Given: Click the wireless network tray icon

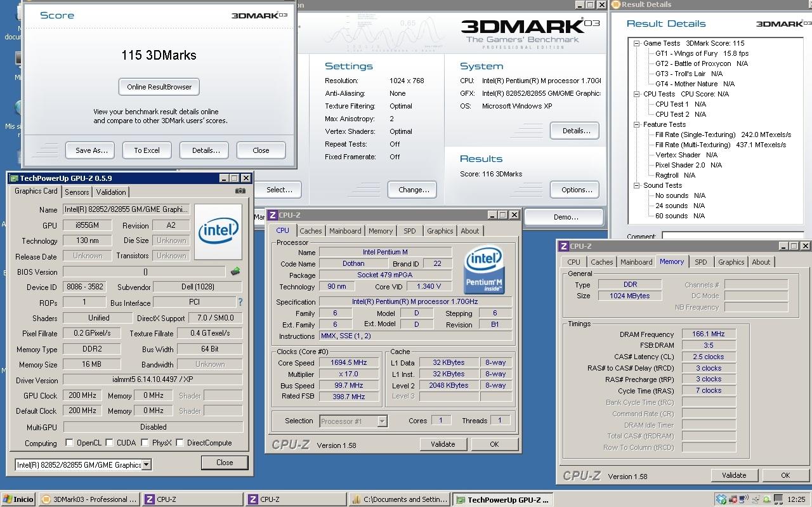Looking at the screenshot, I should (x=743, y=499).
